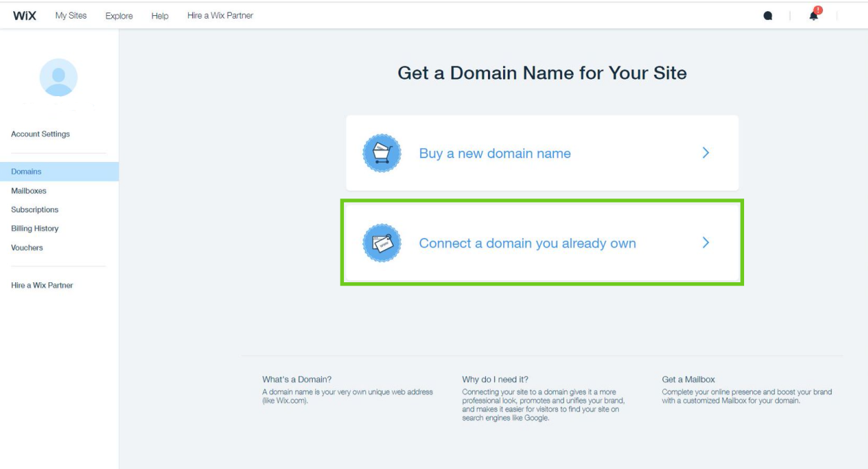The height and width of the screenshot is (469, 868).
Task: Open the Explore menu
Action: click(119, 16)
